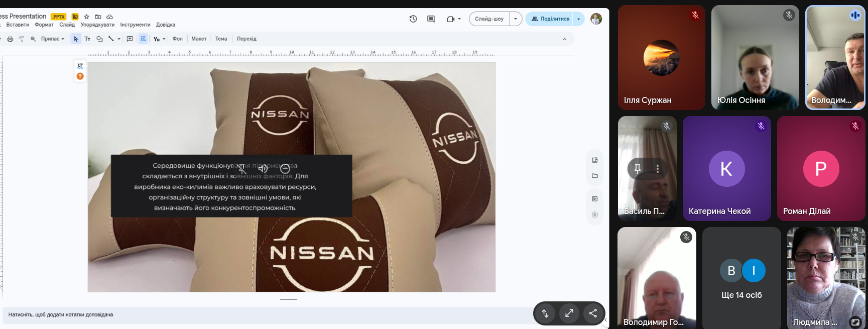The image size is (868, 329).
Task: Expand presentation to full screen in Meet
Action: [x=569, y=313]
